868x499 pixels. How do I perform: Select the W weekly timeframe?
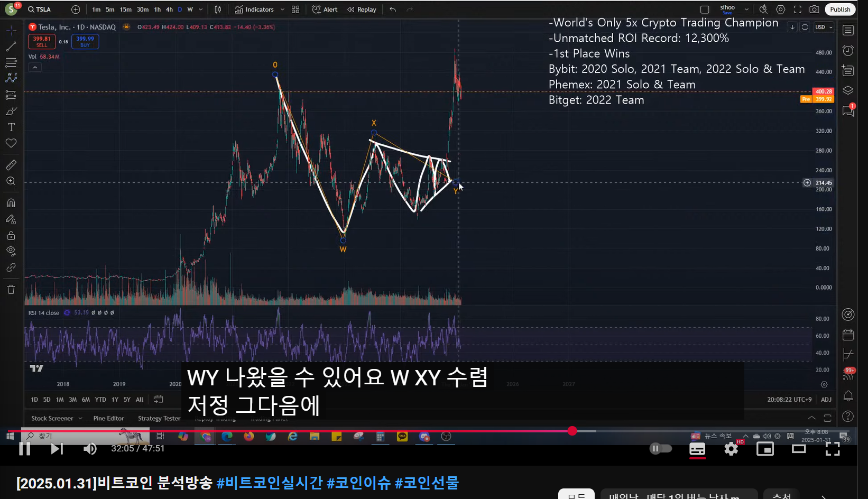point(190,10)
